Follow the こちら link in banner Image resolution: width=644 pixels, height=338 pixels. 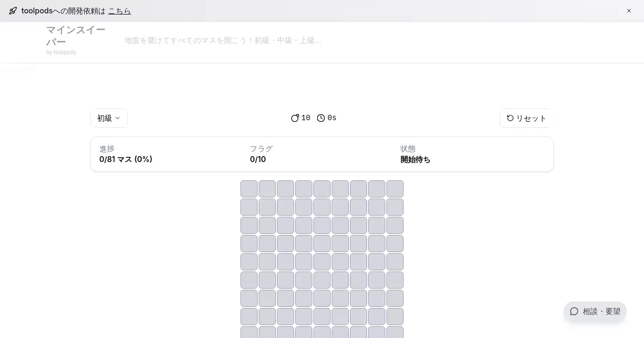(120, 11)
